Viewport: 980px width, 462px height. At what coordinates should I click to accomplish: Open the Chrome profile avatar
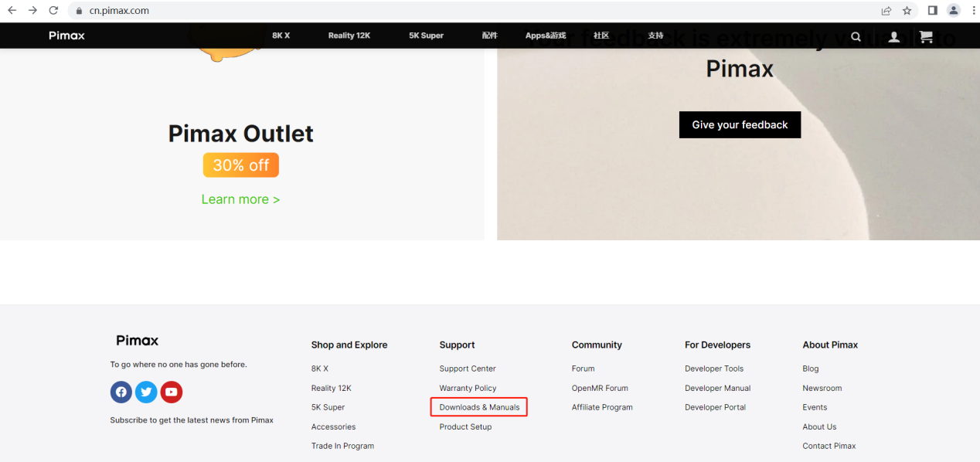pyautogui.click(x=954, y=11)
